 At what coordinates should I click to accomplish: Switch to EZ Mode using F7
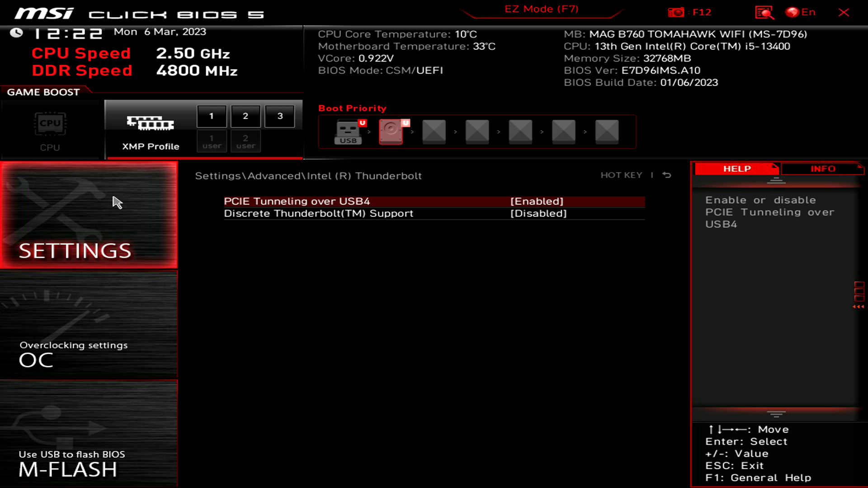(541, 9)
